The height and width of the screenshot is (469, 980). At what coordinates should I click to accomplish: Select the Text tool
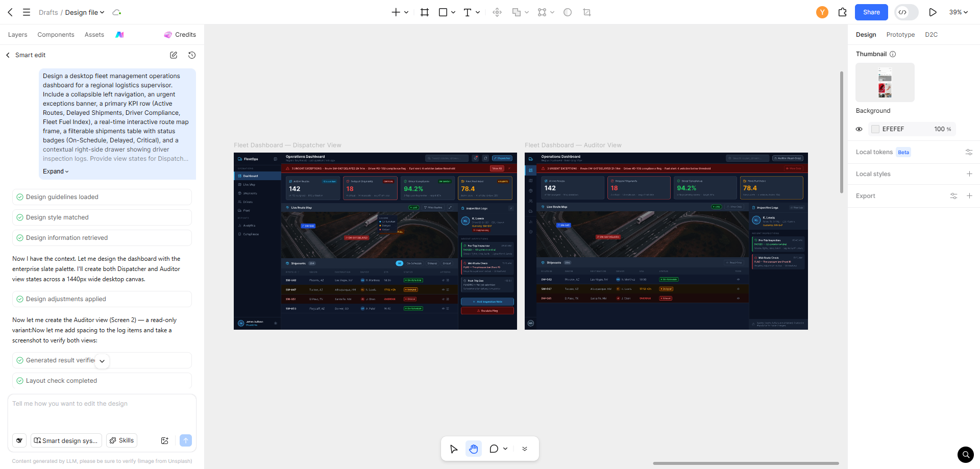point(467,12)
